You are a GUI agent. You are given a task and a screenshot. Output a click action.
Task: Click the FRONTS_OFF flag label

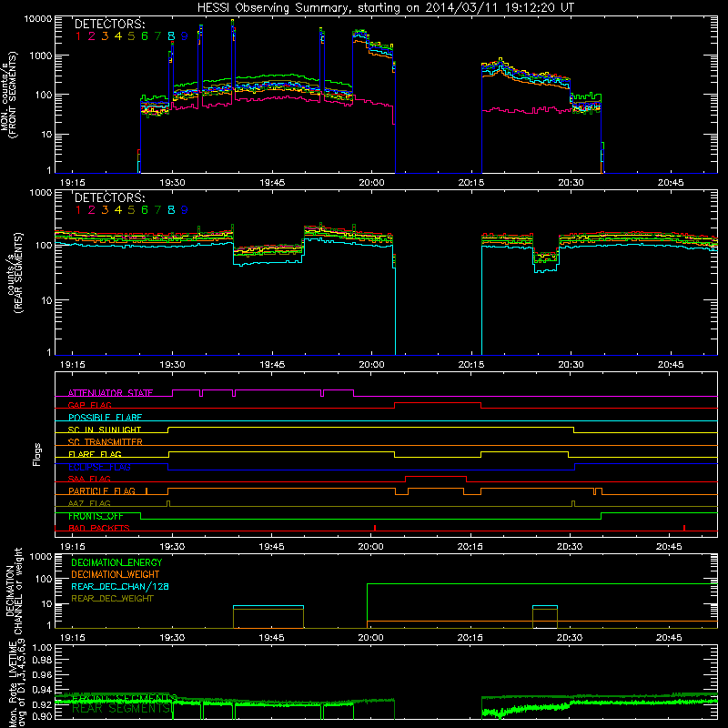(96, 516)
